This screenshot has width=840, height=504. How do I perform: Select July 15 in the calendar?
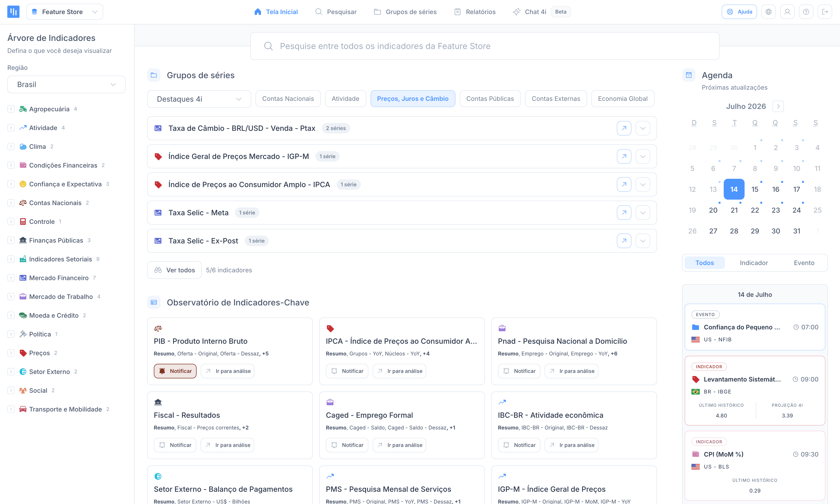pos(755,189)
